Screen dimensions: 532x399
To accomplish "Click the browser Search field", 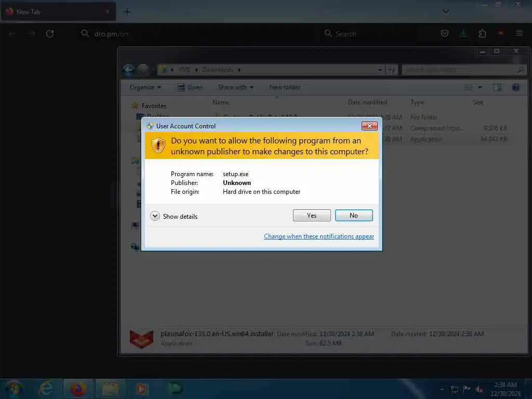I will pos(370,34).
